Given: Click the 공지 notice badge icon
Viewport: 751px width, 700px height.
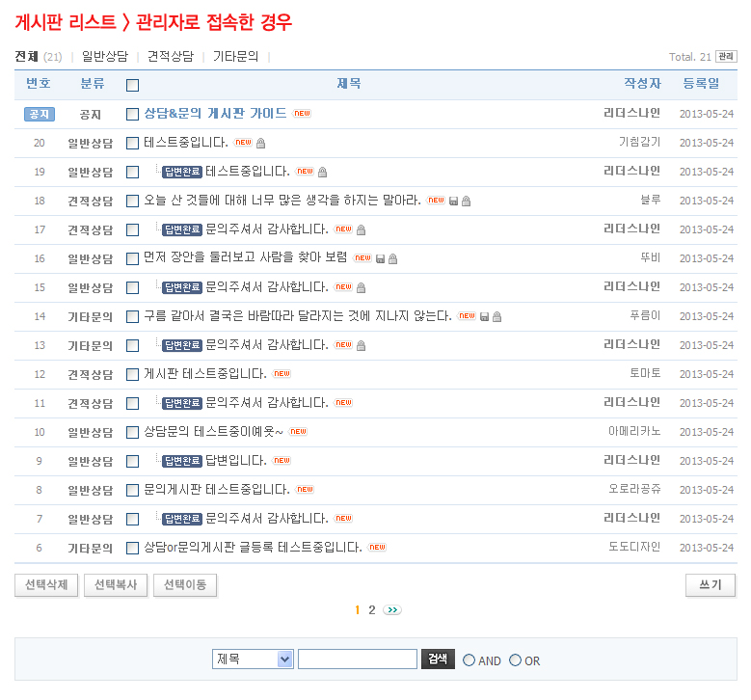Looking at the screenshot, I should click(x=40, y=114).
